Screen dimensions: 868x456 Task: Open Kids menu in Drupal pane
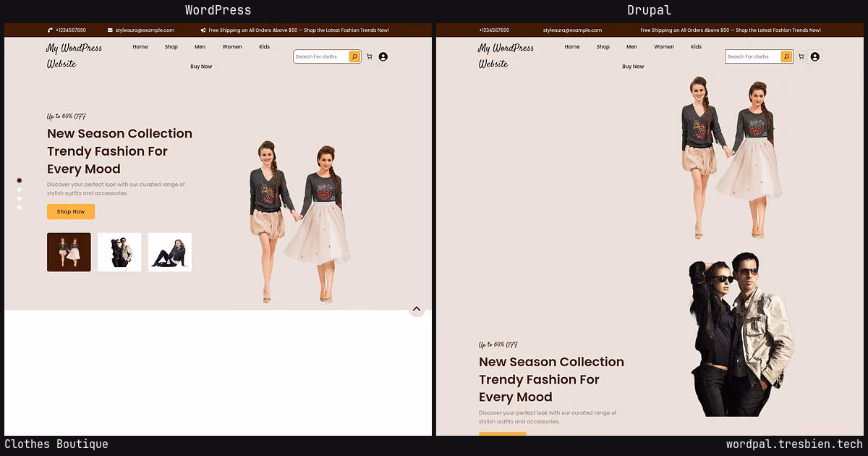point(696,47)
